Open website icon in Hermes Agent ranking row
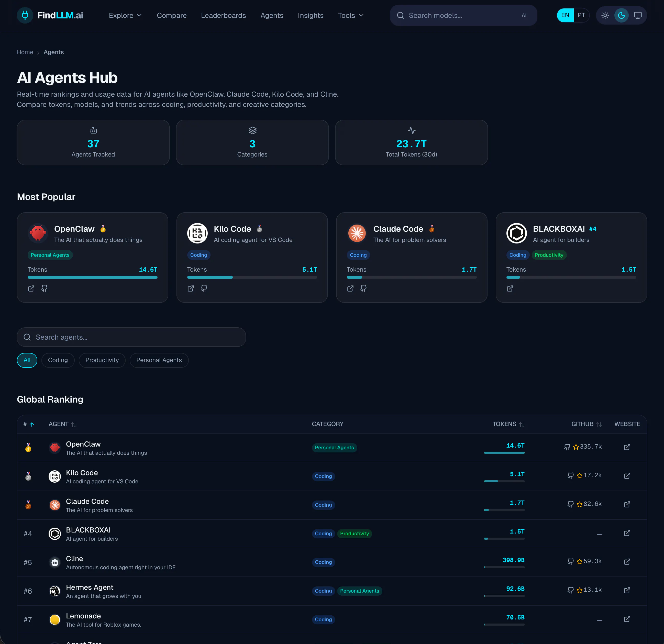The image size is (664, 644). click(627, 591)
